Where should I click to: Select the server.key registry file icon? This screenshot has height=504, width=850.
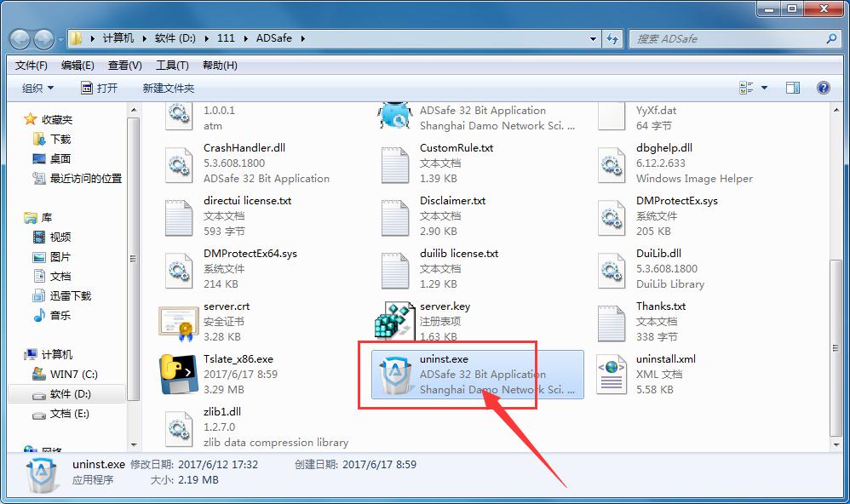(395, 322)
